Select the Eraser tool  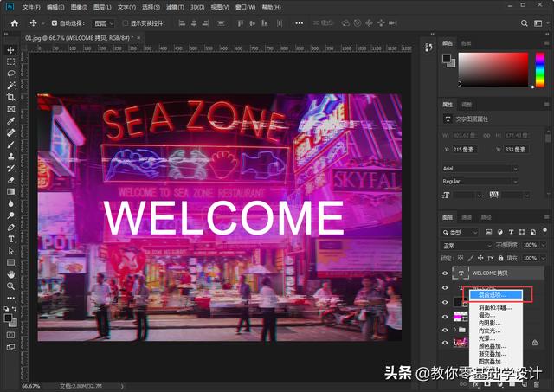11,180
